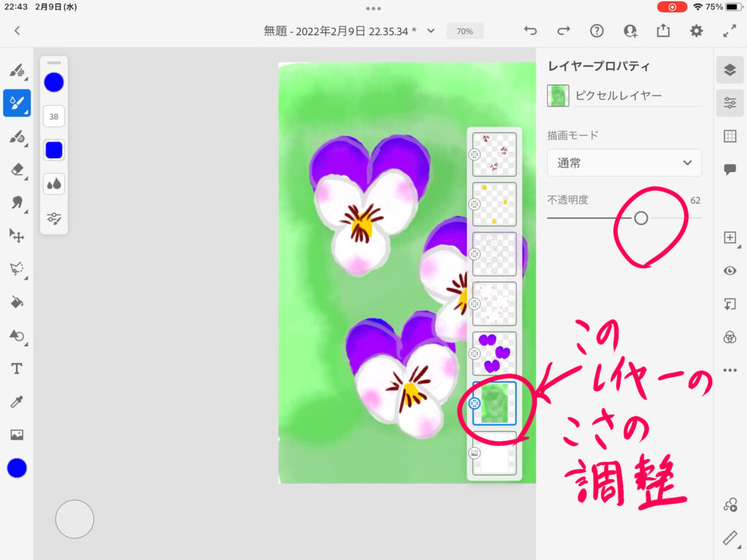Open the 通常 blend mode dropdown
Screen dimensions: 747x560
pos(624,163)
